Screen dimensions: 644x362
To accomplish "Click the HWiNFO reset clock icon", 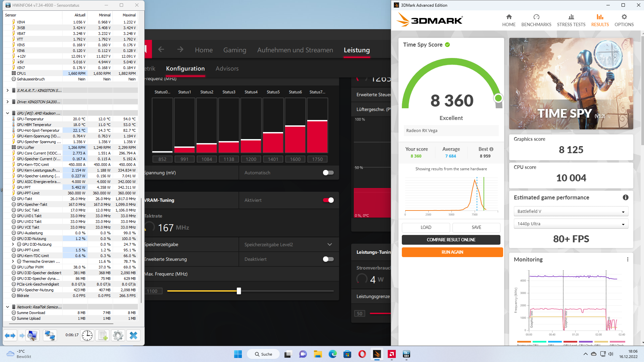I will point(87,335).
